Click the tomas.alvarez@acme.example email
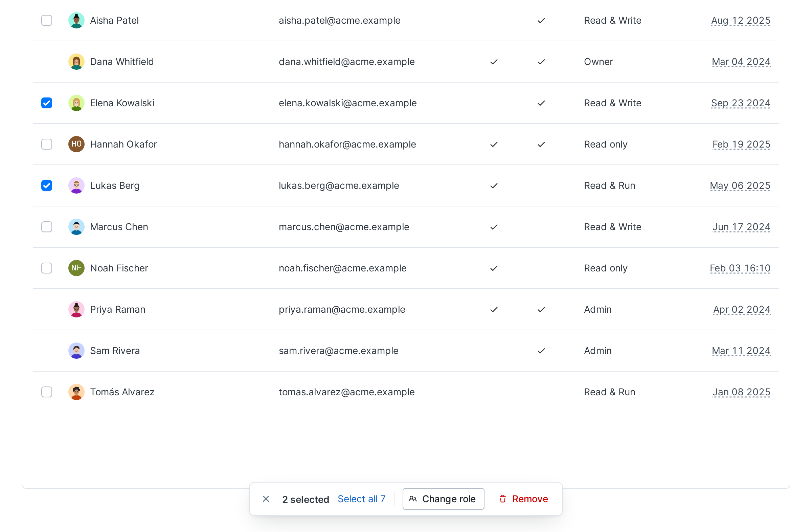This screenshot has height=532, width=812. pyautogui.click(x=347, y=392)
